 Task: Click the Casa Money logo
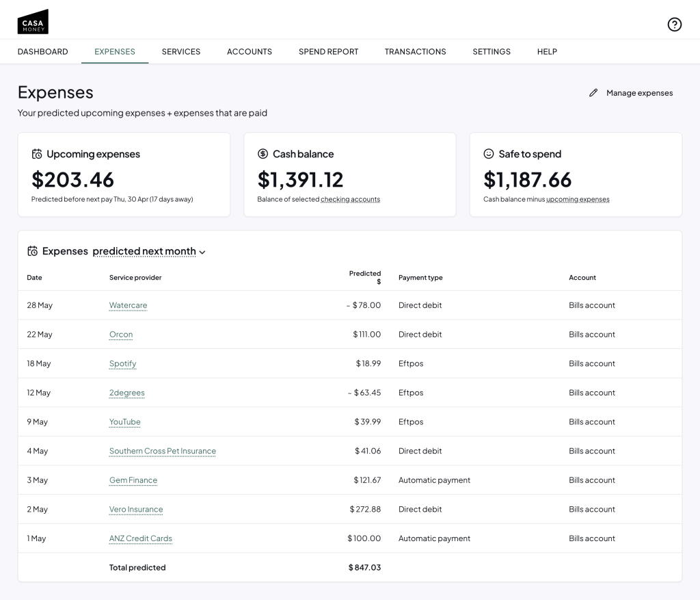click(33, 22)
